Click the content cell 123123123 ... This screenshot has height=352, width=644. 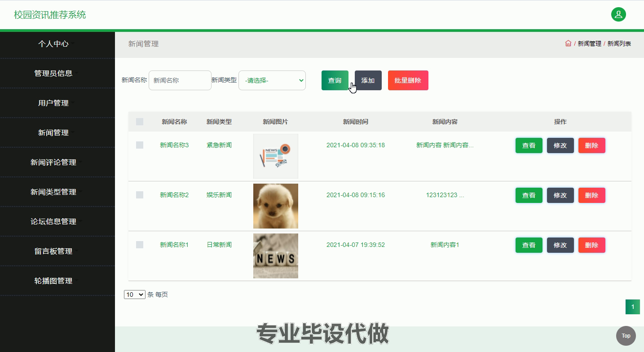click(x=445, y=195)
